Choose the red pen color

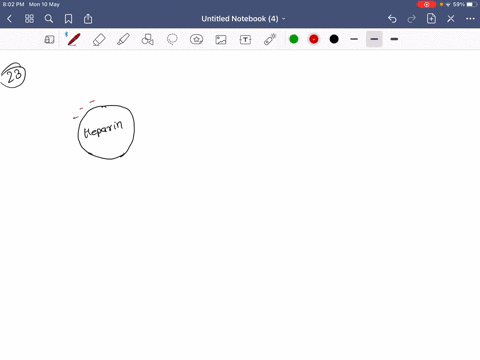(314, 39)
